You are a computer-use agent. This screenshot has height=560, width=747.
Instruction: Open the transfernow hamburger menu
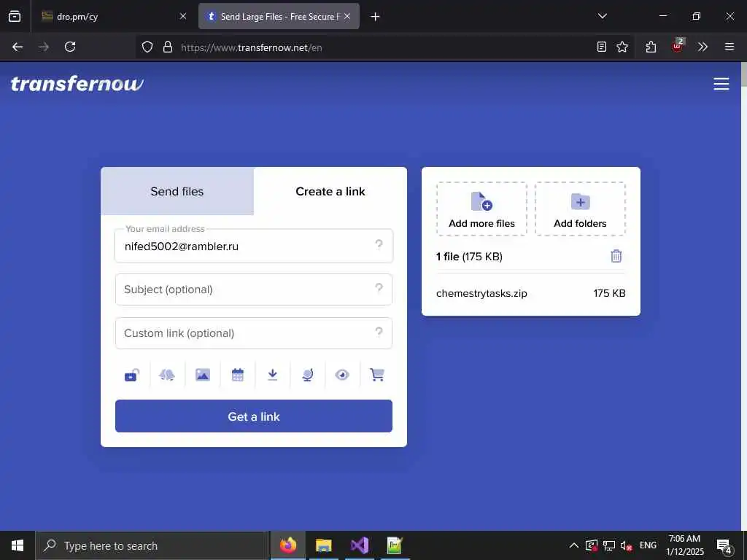tap(721, 84)
